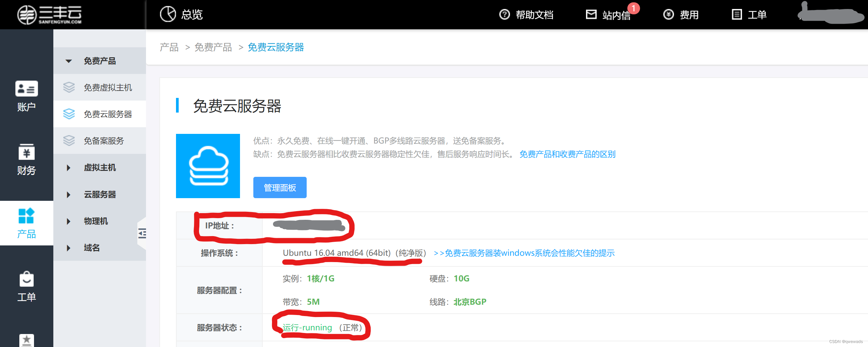Expand the 虚拟主机 section arrow
Image resolution: width=868 pixels, height=347 pixels.
pos(69,168)
